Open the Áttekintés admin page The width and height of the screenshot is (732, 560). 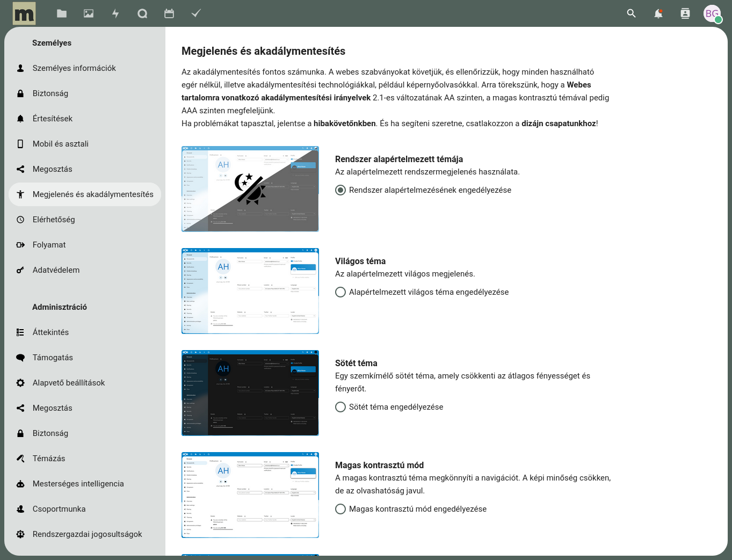(85, 332)
